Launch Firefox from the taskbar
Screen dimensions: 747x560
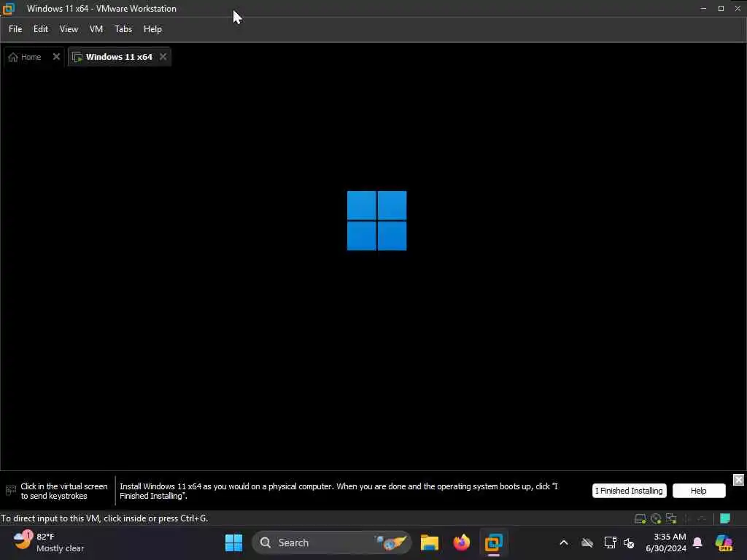461,542
